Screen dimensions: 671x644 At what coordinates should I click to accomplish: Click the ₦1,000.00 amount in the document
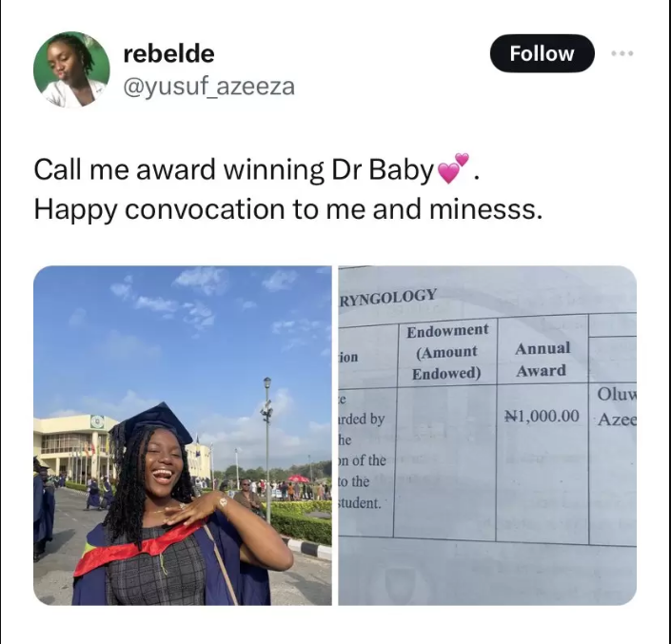(x=541, y=417)
